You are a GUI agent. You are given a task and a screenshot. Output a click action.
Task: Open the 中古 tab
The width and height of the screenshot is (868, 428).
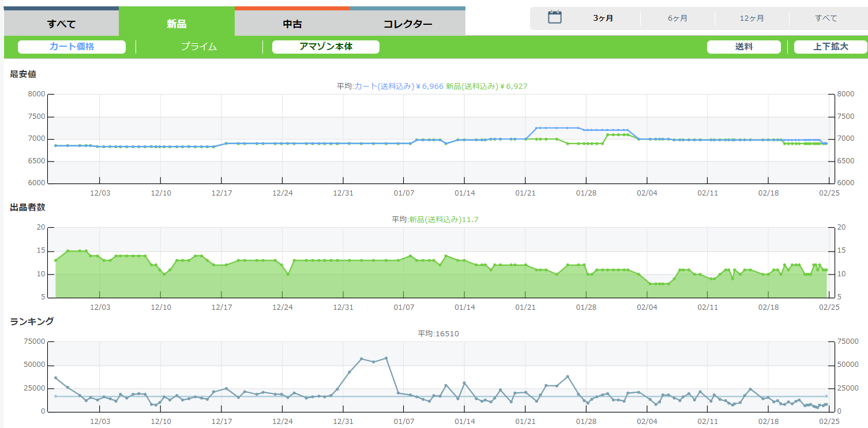click(292, 24)
